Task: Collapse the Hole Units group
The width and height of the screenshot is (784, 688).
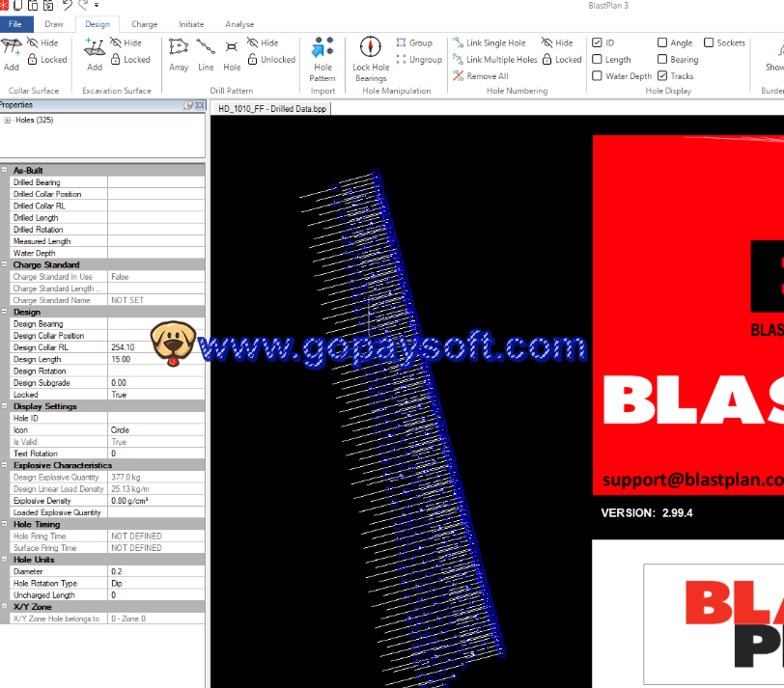Action: point(5,559)
